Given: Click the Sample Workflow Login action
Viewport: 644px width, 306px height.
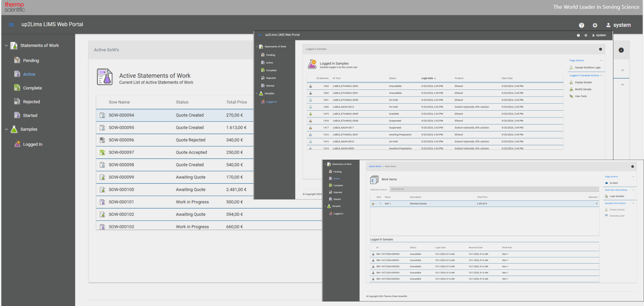Looking at the screenshot, I should tap(587, 67).
